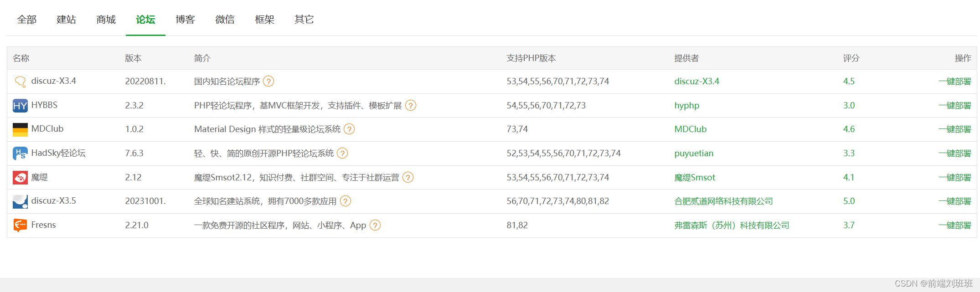Click version 7.6.3 cell
This screenshot has height=292, width=980.
click(134, 154)
